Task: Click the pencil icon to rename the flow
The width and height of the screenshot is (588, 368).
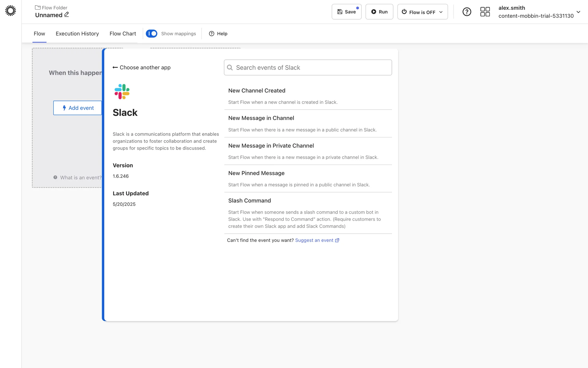Action: tap(66, 14)
